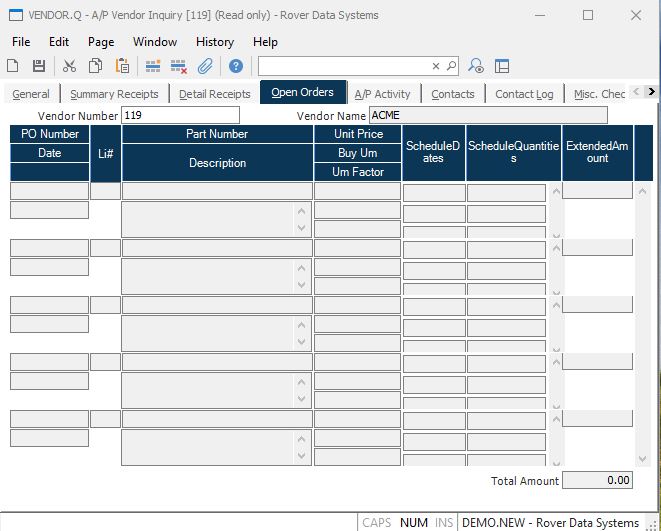Click the Vendor Number input field
661x531 pixels.
(180, 115)
